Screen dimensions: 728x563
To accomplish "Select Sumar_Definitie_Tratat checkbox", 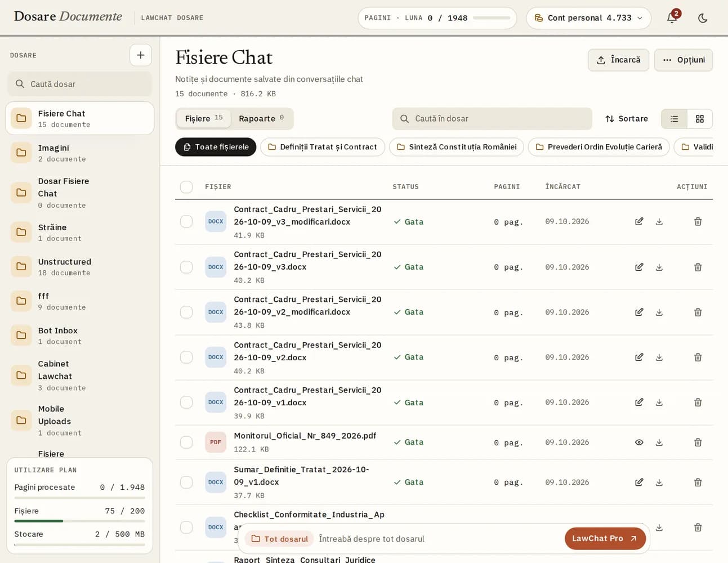I will coord(186,482).
